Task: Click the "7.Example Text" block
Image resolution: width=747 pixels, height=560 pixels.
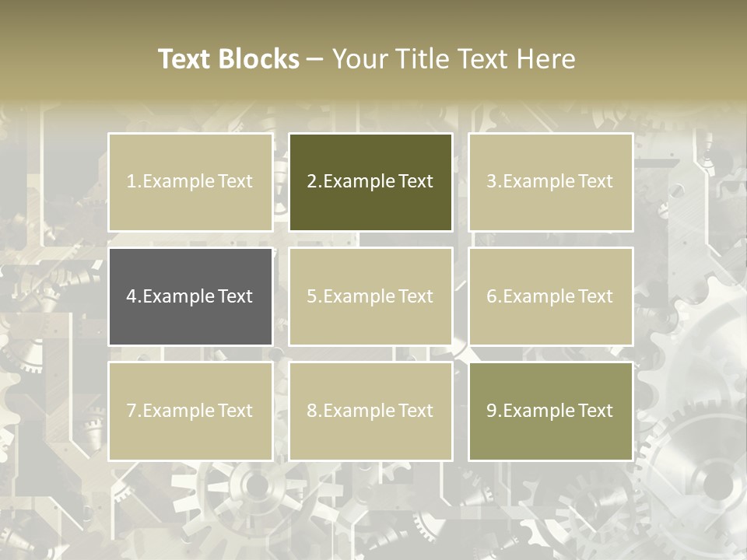Action: click(x=190, y=411)
